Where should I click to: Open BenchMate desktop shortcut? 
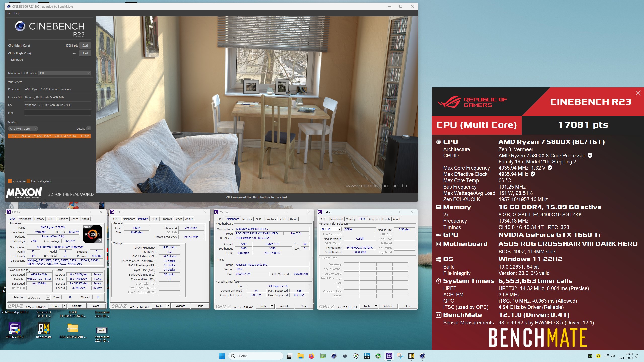point(44,331)
